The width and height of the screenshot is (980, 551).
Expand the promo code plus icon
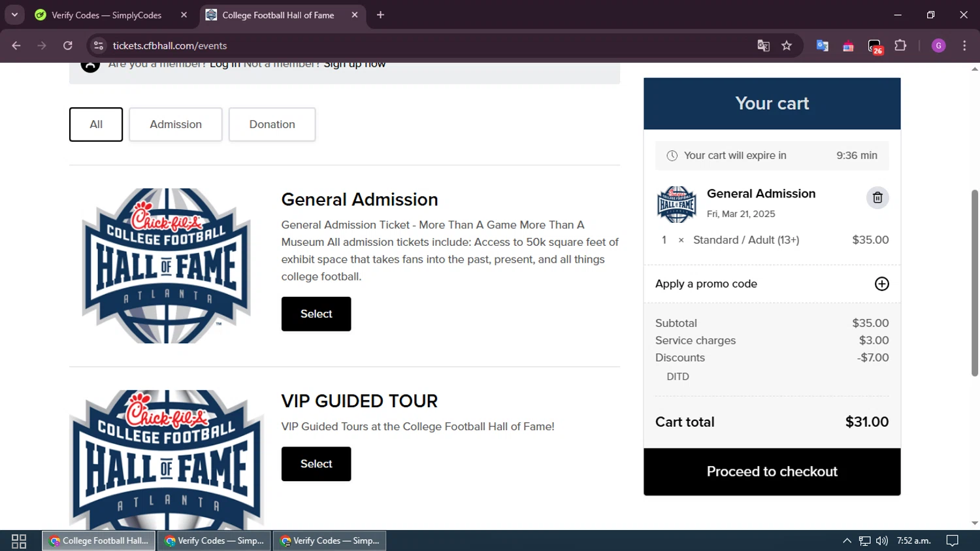coord(881,284)
